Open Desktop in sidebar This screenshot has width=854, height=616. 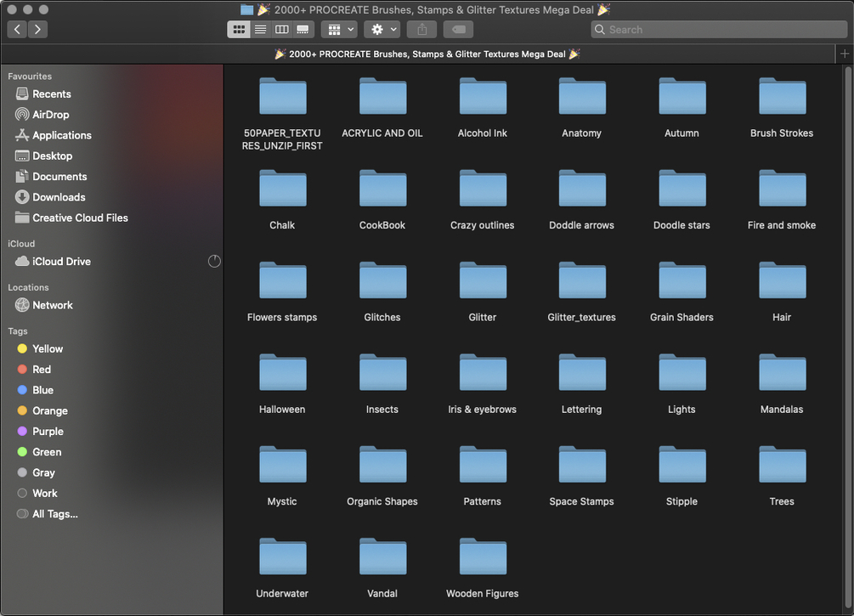43,156
